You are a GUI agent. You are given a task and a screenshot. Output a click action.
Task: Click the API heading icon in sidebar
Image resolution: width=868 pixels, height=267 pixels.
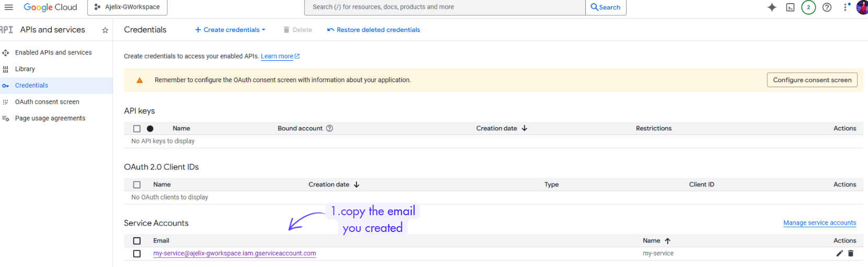[6, 30]
